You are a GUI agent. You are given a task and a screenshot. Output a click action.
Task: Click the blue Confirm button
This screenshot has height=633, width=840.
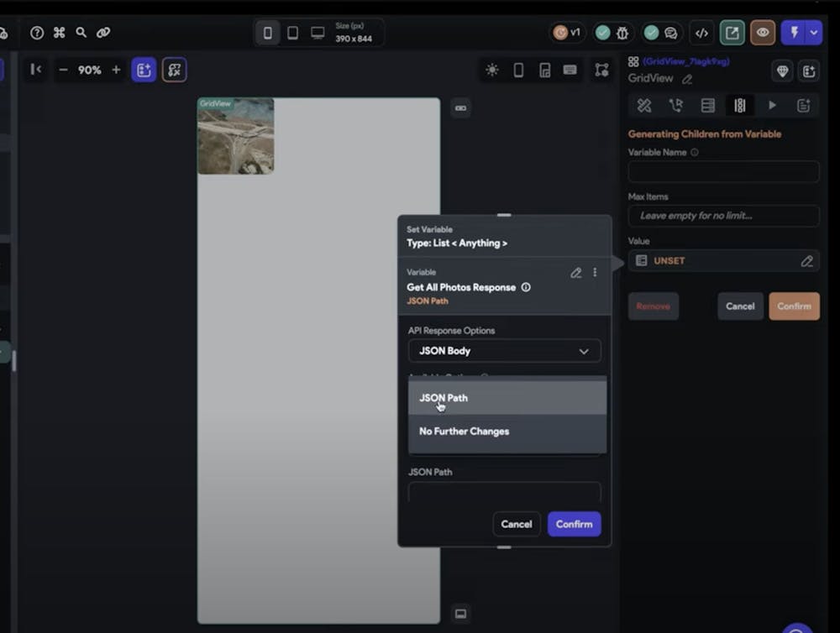[x=574, y=525]
